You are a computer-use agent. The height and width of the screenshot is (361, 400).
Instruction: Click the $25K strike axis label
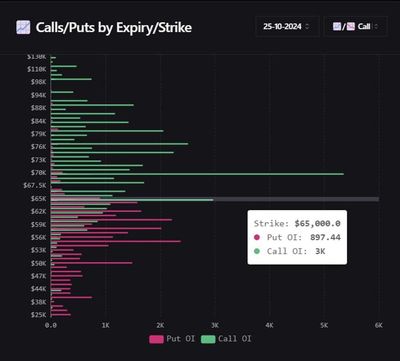point(39,315)
